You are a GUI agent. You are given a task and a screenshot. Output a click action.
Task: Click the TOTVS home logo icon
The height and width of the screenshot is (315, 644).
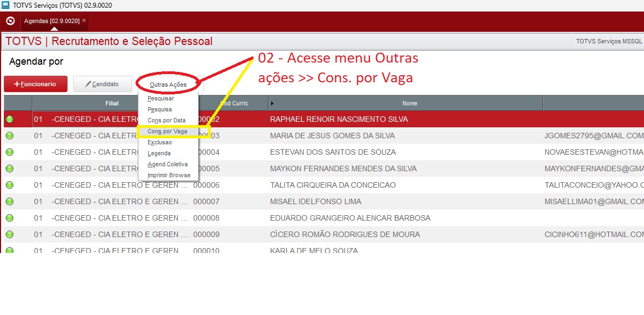coord(10,21)
